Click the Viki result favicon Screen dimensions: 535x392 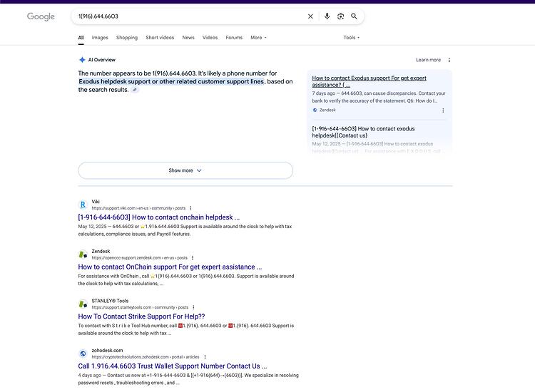click(83, 205)
